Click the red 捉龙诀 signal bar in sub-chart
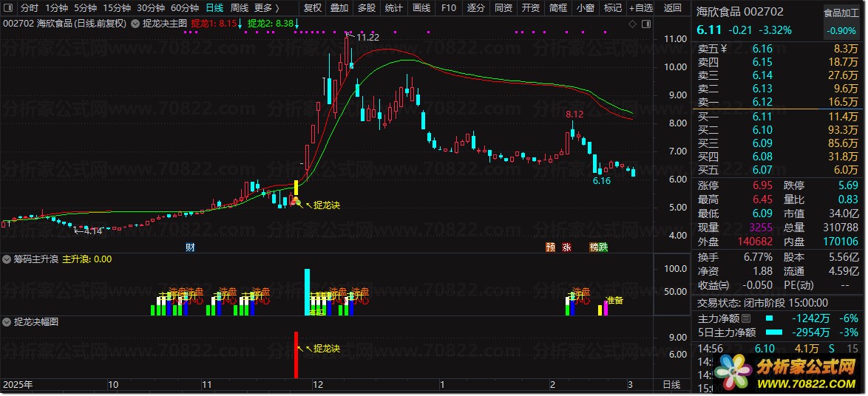 tap(296, 355)
